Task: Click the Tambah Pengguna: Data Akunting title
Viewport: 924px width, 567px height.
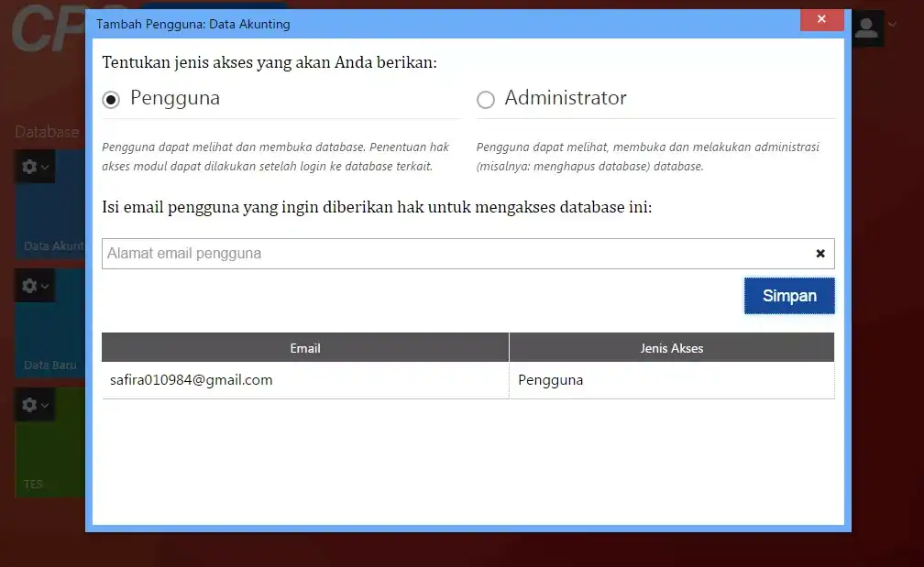Action: [193, 24]
